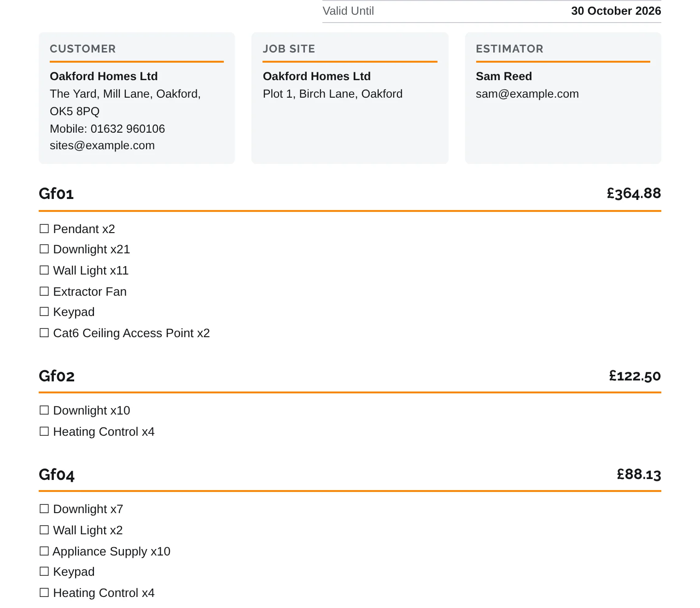Viewport: 700px width, 608px height.
Task: Select the mobile number 01632 960106
Action: pos(128,129)
